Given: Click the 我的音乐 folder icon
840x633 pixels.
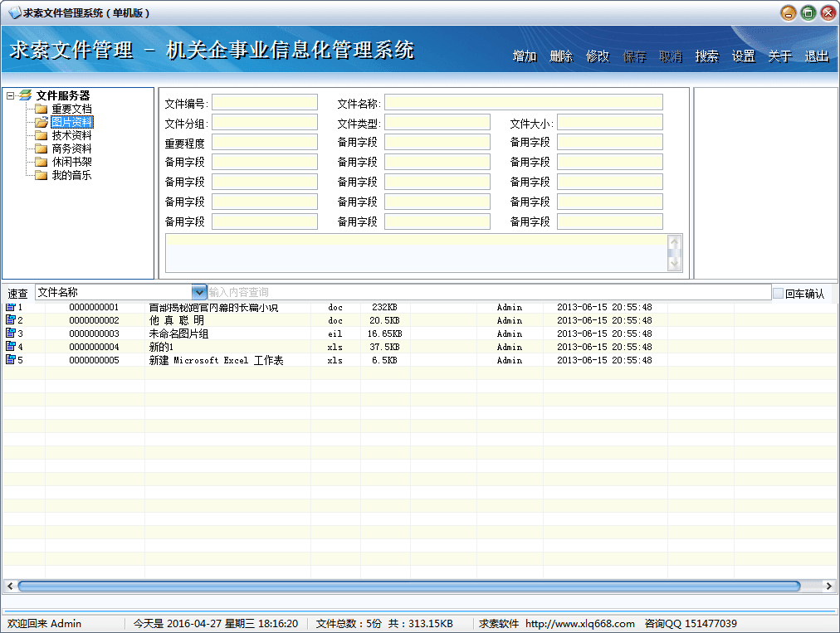Looking at the screenshot, I should (x=41, y=175).
